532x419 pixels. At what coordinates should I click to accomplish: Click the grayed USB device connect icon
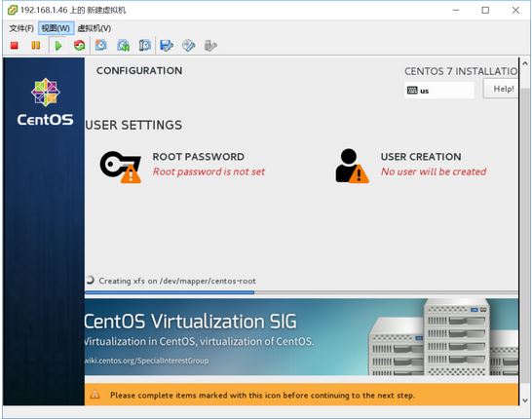coord(210,46)
